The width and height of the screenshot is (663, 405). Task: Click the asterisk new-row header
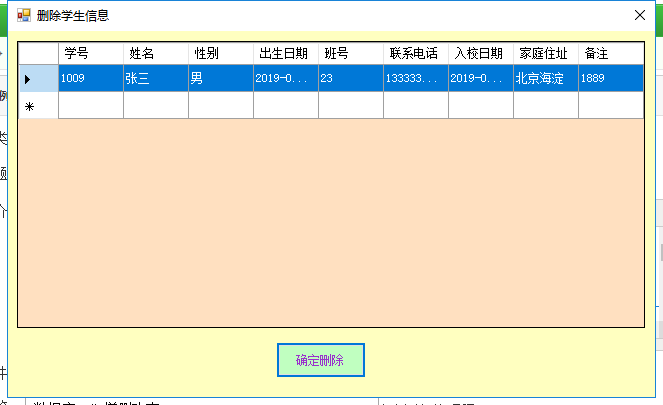[x=38, y=105]
